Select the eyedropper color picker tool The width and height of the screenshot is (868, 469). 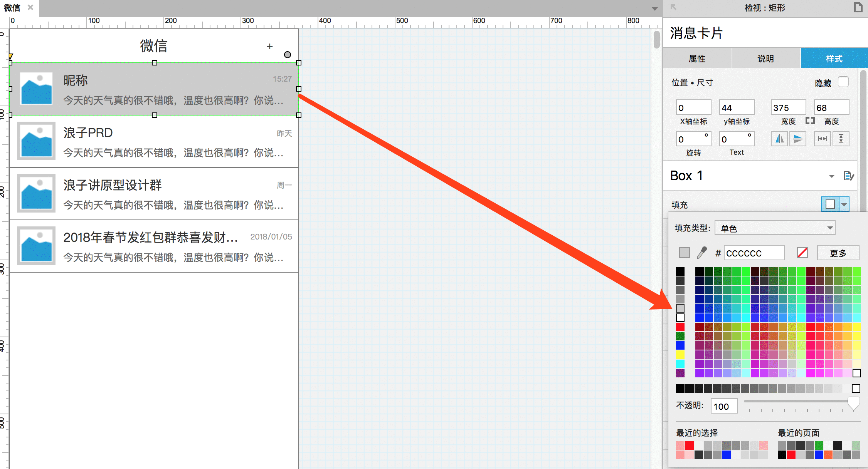[x=702, y=253]
